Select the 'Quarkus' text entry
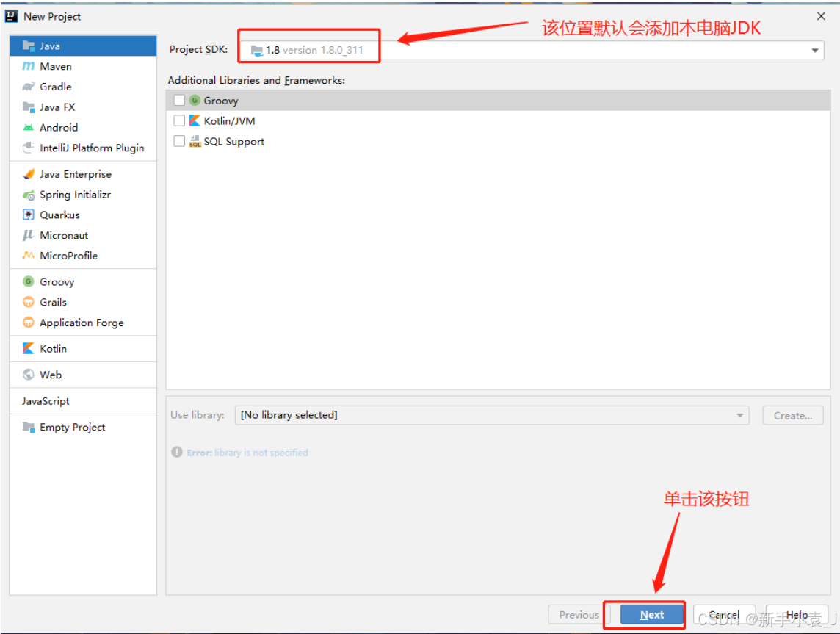 point(60,215)
